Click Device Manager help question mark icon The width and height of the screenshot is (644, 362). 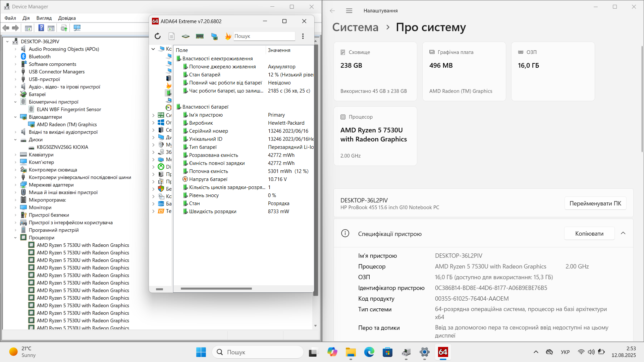(41, 28)
